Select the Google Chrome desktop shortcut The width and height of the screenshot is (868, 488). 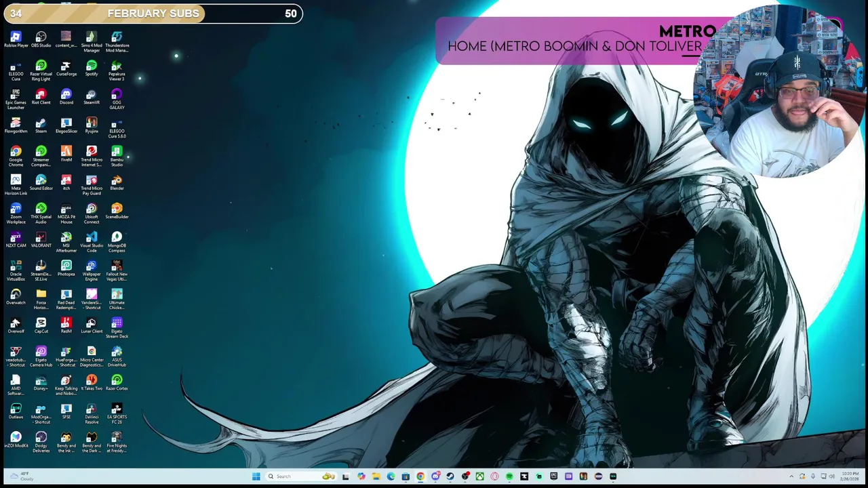16,156
